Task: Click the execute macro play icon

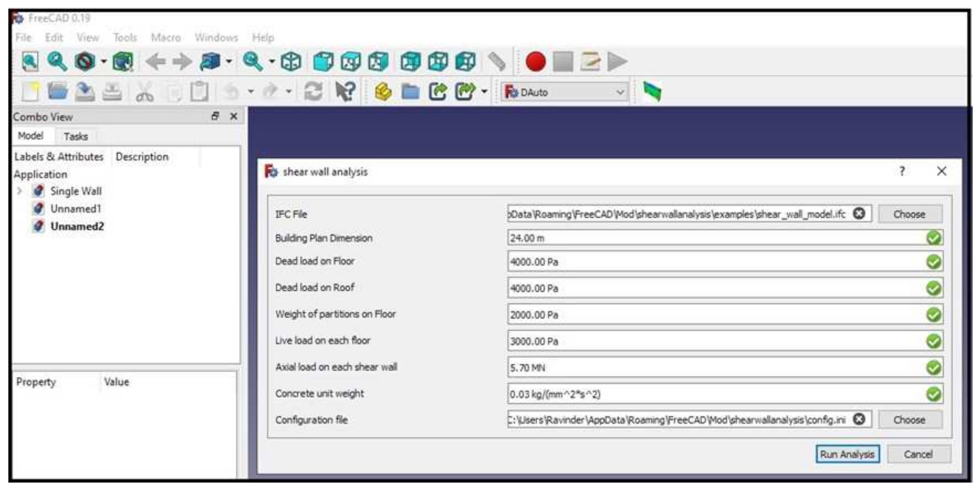Action: 617,61
